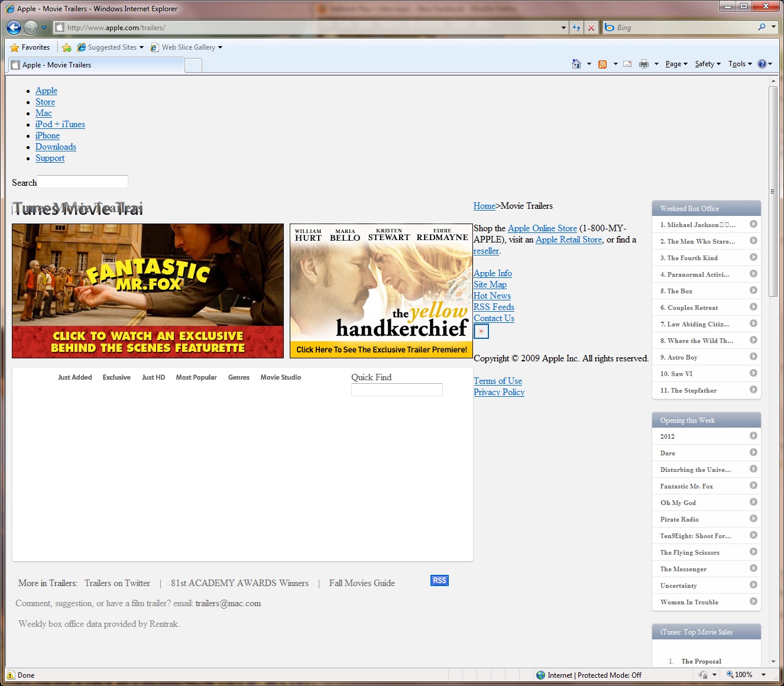Screen dimensions: 784x686
Task: Click the Fantastic Mr. Fox banner
Action: click(148, 291)
